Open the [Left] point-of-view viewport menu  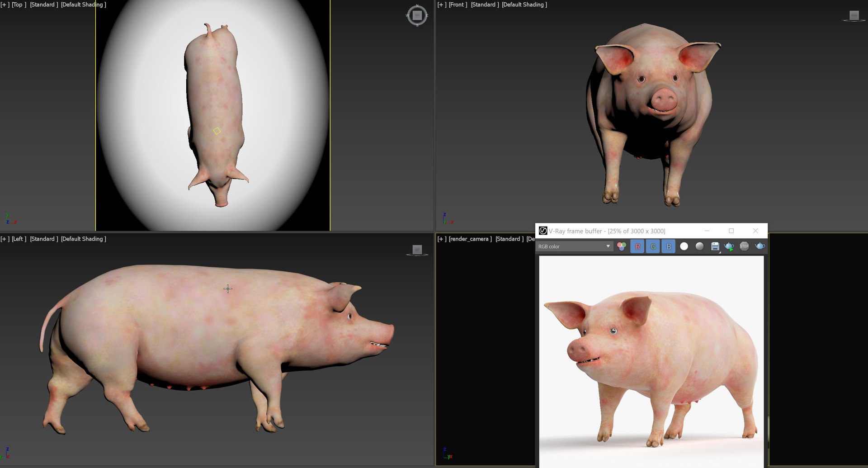coord(19,239)
